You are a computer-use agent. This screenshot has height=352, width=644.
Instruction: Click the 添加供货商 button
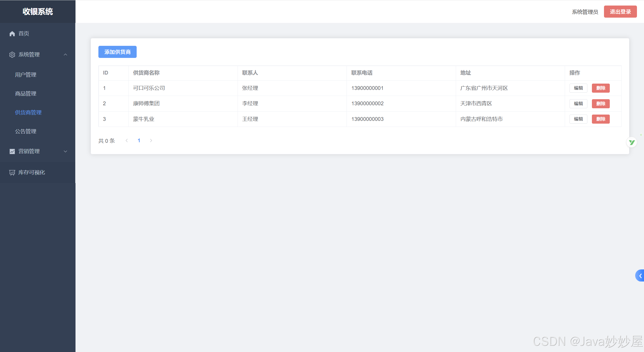pos(117,52)
